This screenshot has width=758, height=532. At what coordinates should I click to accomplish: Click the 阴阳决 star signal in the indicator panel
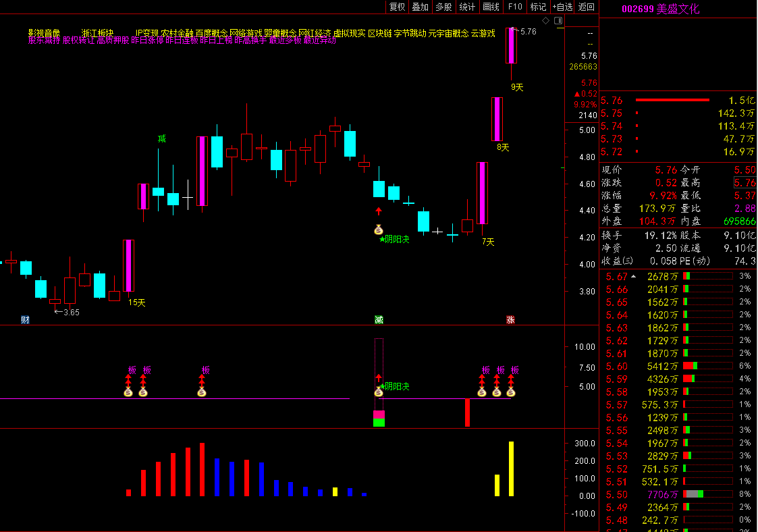396,387
